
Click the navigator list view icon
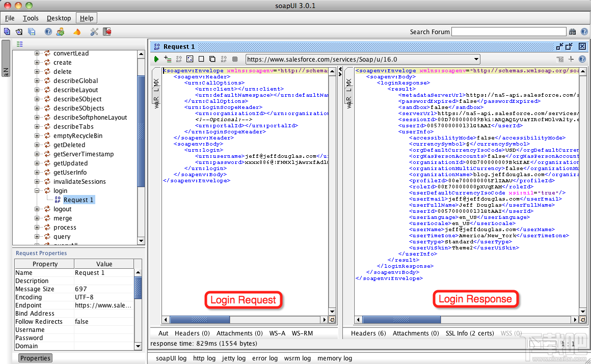19,44
